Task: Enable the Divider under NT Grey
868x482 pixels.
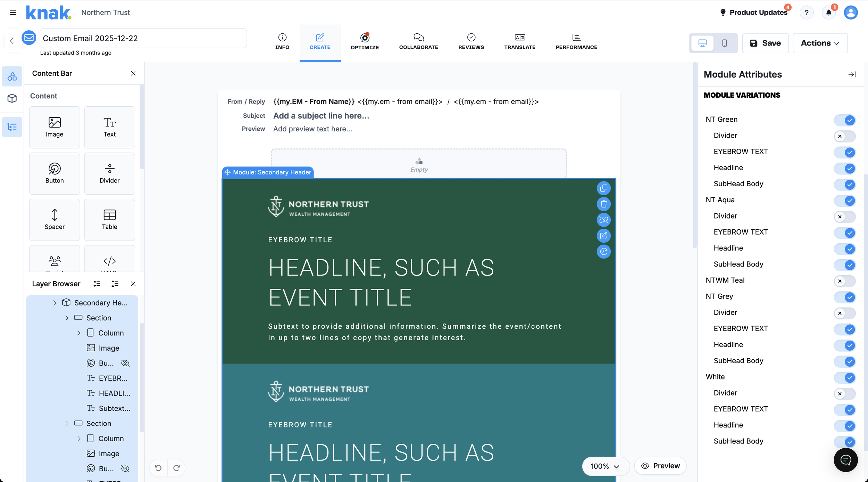Action: [x=845, y=313]
